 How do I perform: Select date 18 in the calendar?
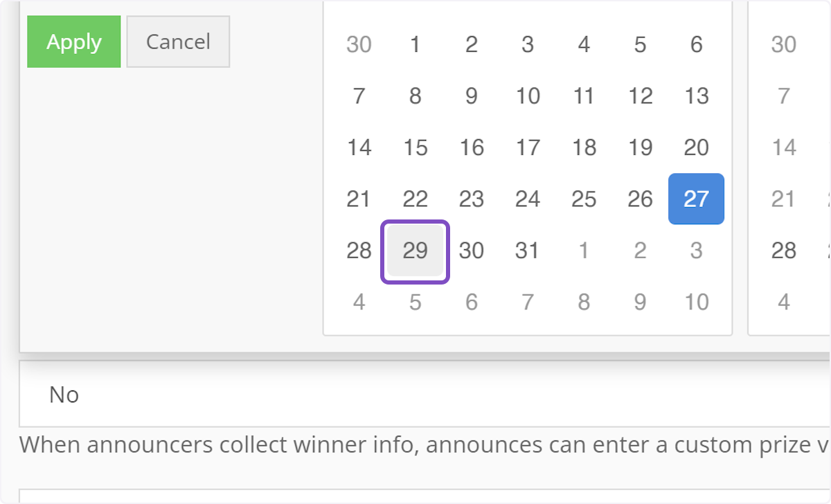(583, 147)
